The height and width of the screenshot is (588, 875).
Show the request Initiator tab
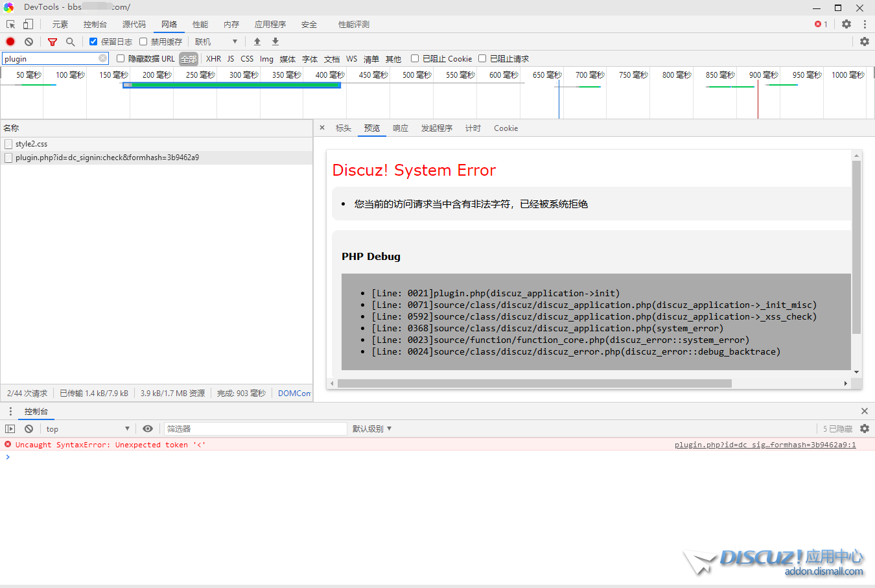point(437,128)
